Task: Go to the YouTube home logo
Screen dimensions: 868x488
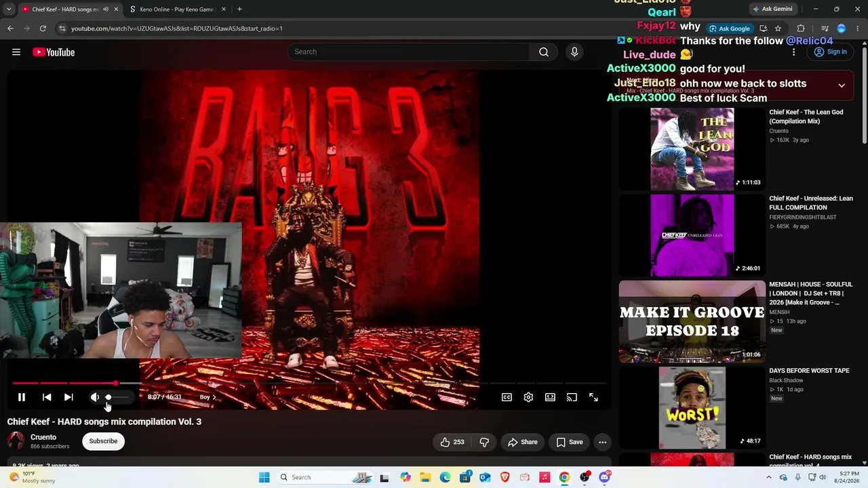Action: [x=54, y=52]
